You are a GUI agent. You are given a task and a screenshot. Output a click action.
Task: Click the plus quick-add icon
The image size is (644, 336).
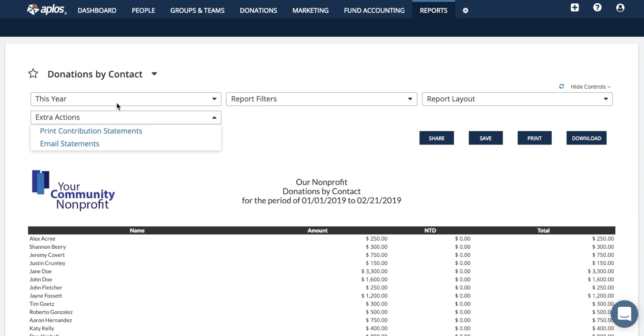[575, 8]
